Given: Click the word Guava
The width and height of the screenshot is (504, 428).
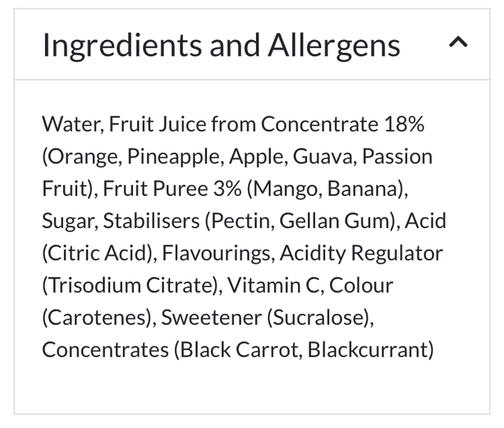Looking at the screenshot, I should [323, 157].
